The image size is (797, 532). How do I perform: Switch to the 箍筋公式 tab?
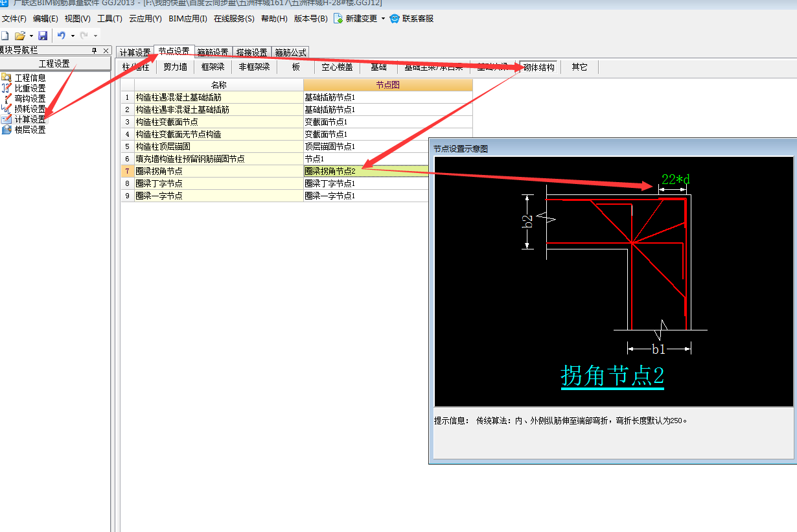(x=290, y=52)
